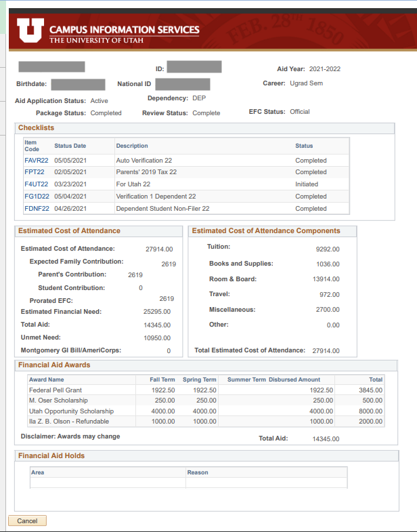Click the Checklists section header
The width and height of the screenshot is (417, 532).
(x=37, y=127)
